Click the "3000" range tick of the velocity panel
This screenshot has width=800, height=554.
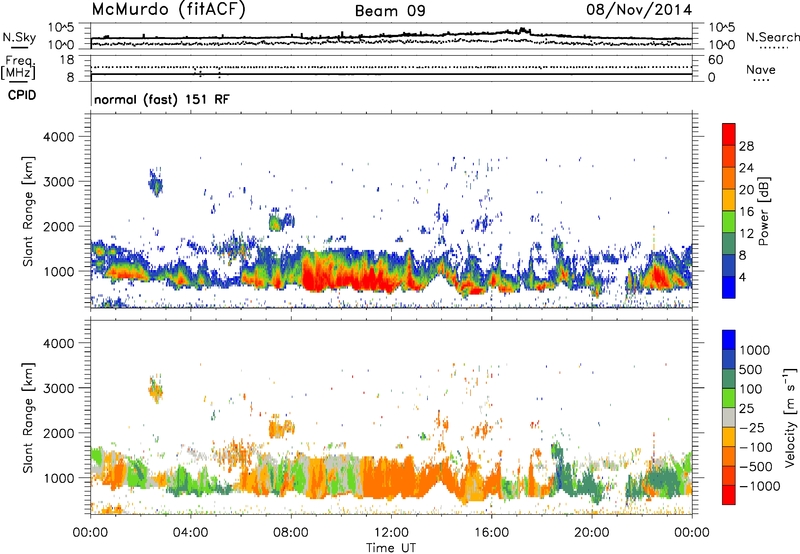[x=58, y=388]
